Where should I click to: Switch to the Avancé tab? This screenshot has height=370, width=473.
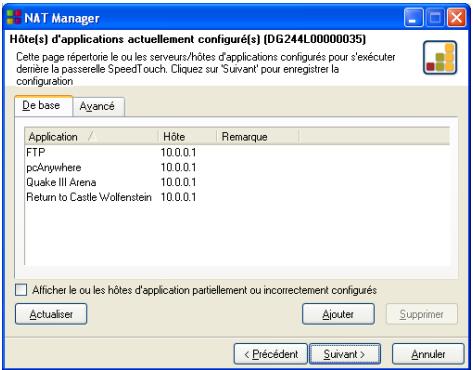tap(99, 107)
